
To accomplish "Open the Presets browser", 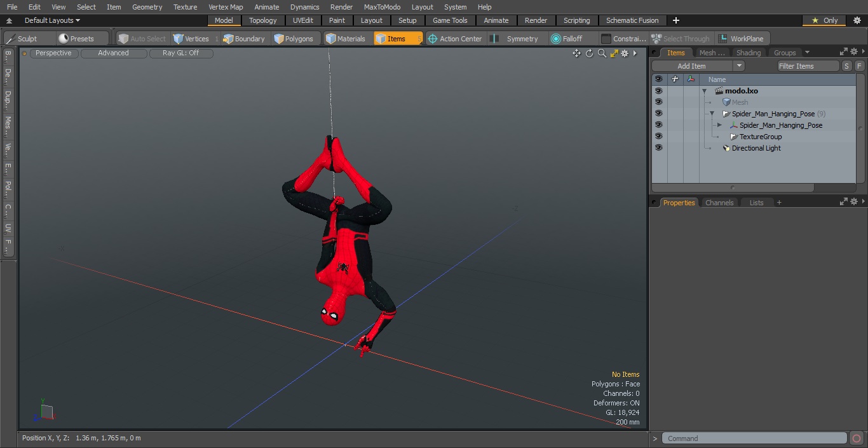I will coord(76,39).
